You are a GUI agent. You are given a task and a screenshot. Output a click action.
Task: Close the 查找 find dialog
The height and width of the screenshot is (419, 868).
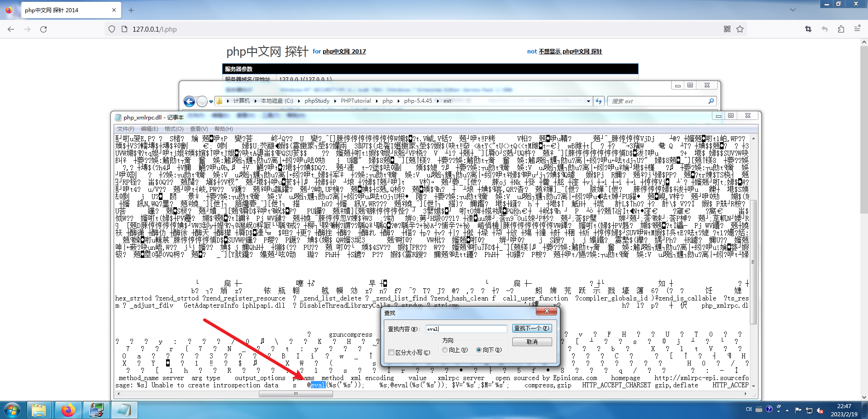(547, 311)
